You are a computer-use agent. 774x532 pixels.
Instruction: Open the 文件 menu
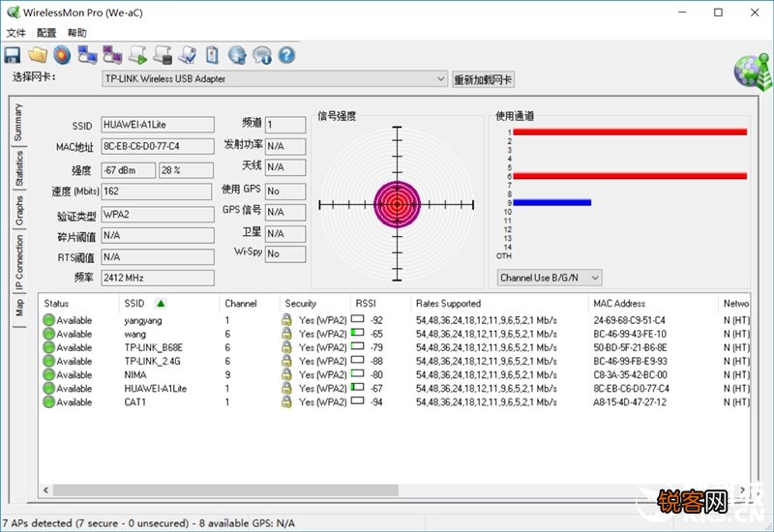tap(15, 33)
